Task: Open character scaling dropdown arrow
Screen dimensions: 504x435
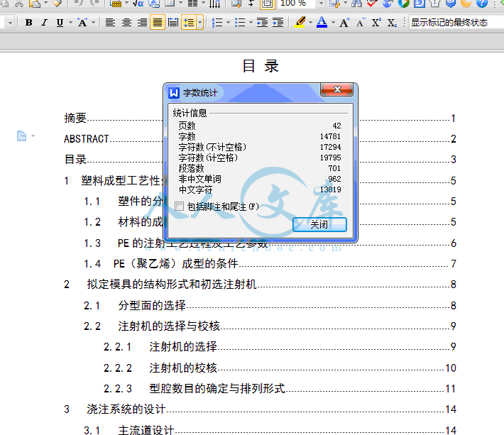Action: tap(94, 23)
